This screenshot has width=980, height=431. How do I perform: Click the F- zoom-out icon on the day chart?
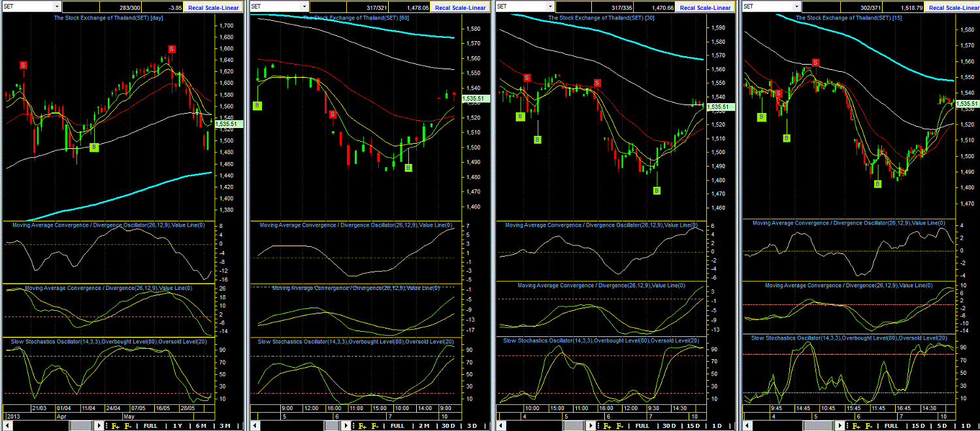click(x=128, y=426)
